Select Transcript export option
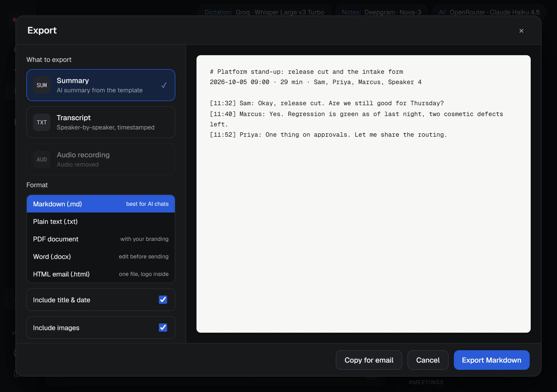This screenshot has height=392, width=557. 101,122
